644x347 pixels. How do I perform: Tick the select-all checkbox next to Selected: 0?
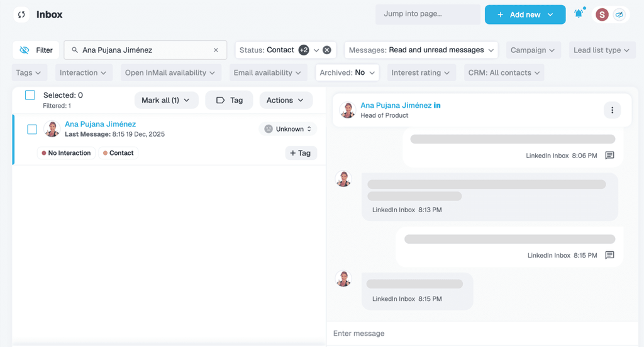(x=30, y=95)
